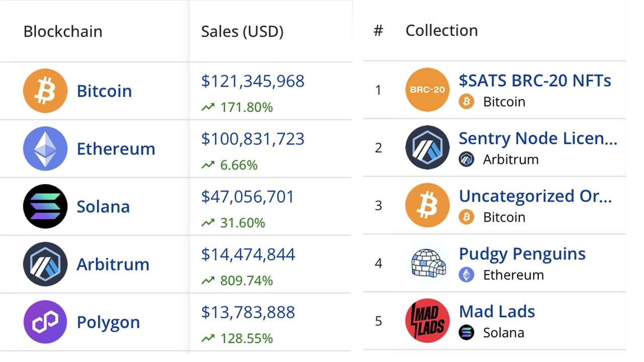Select the Polygon purple icon
The height and width of the screenshot is (362, 644).
[45, 322]
